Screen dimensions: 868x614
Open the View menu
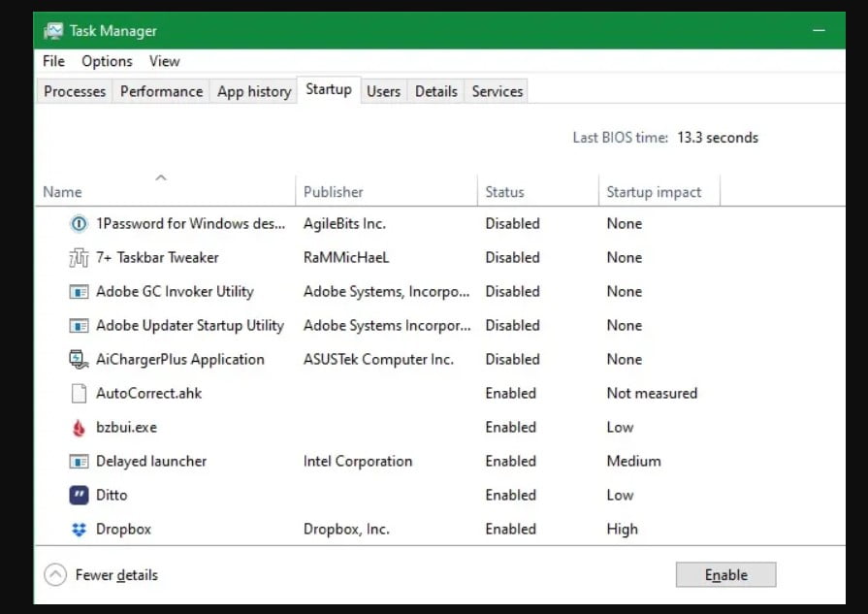[x=165, y=61]
